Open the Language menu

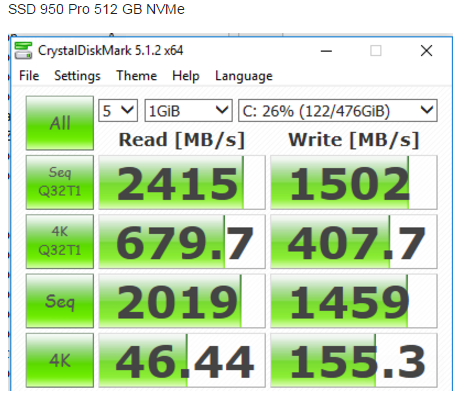244,76
